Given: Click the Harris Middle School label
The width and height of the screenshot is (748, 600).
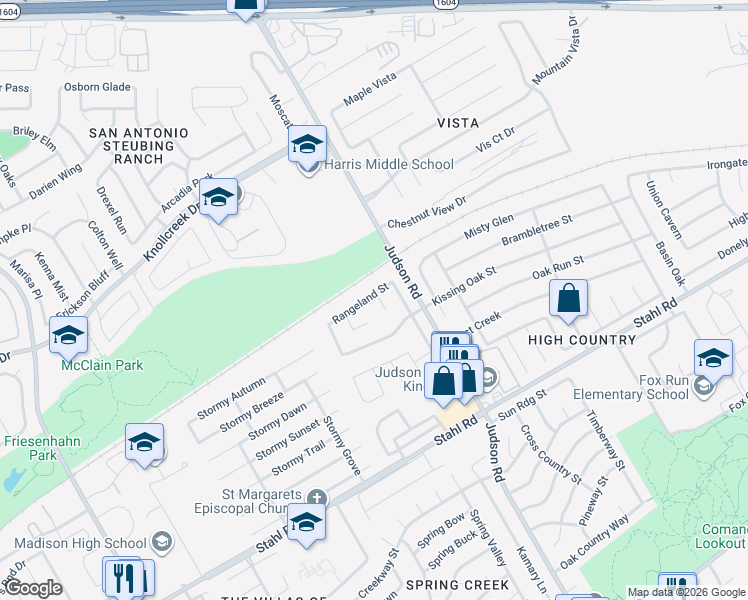Looking at the screenshot, I should pyautogui.click(x=389, y=165).
